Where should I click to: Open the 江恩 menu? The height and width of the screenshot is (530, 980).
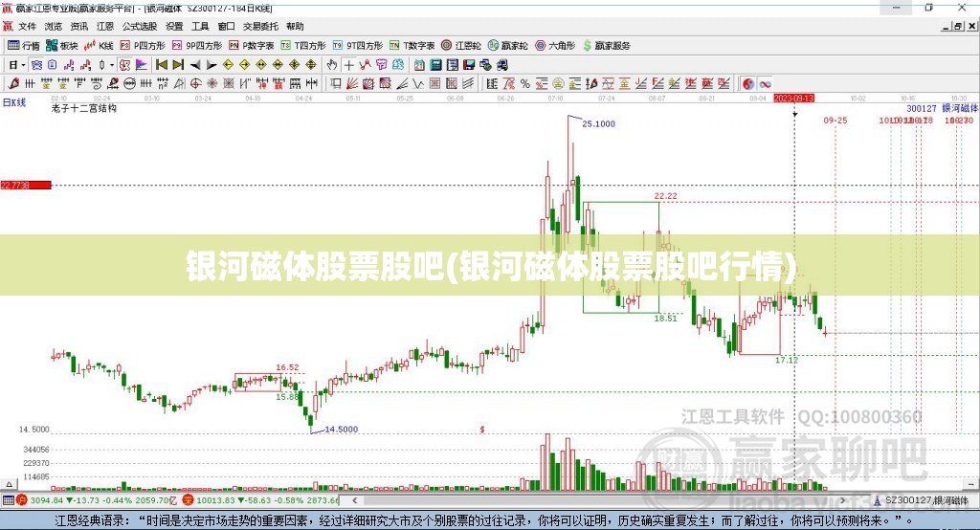tap(105, 26)
